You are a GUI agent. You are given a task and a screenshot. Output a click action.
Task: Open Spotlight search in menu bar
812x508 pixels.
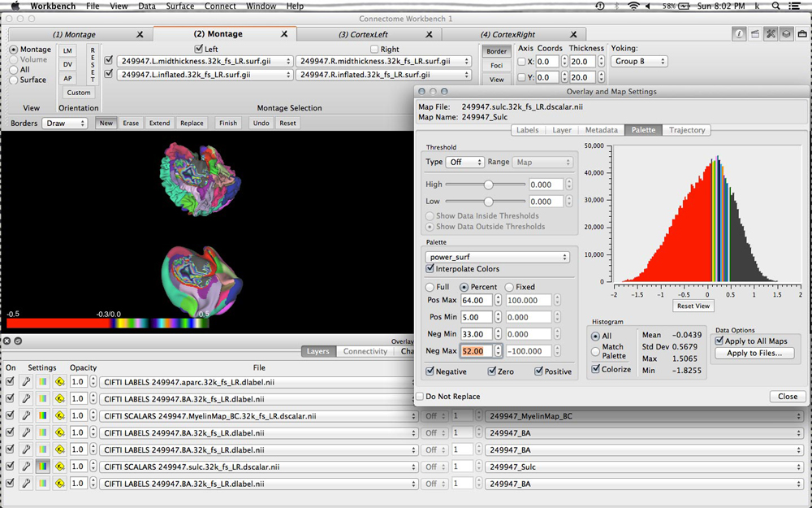[x=775, y=7]
